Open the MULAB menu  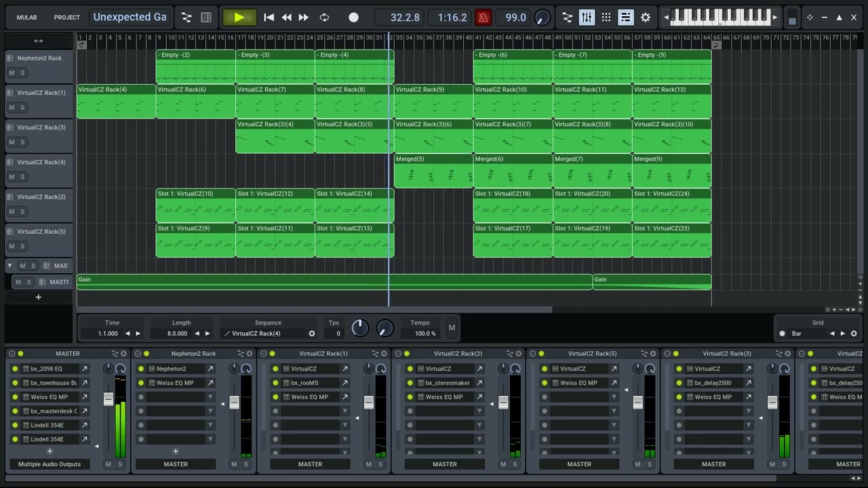coord(27,18)
